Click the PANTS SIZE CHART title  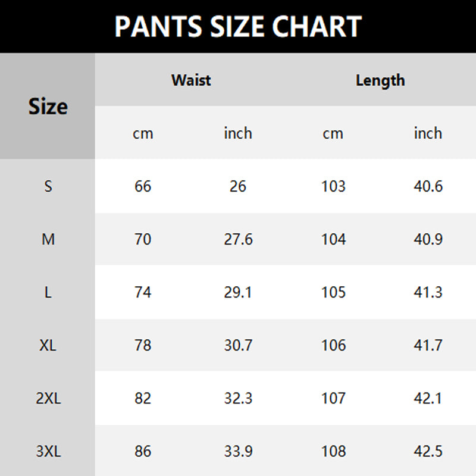pos(238,27)
